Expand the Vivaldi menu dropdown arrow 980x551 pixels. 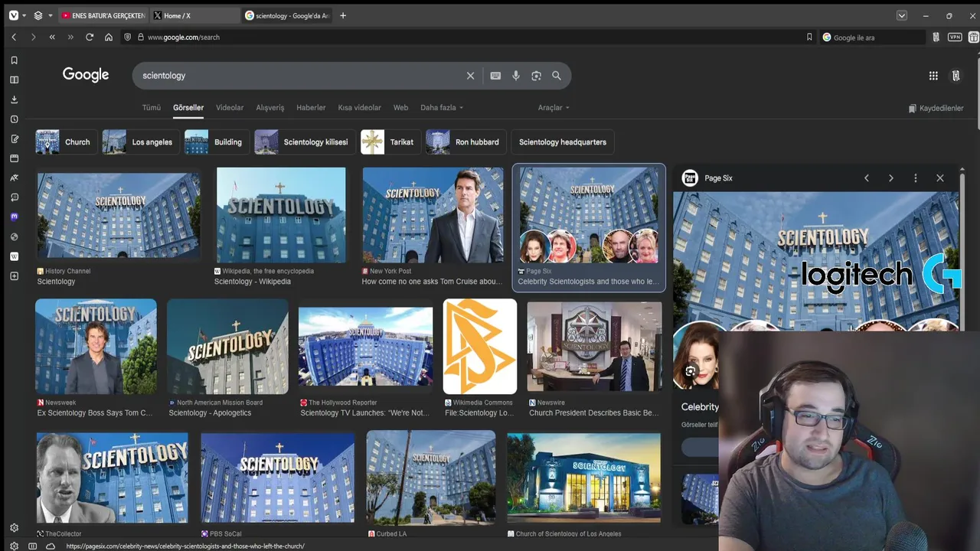pyautogui.click(x=24, y=15)
